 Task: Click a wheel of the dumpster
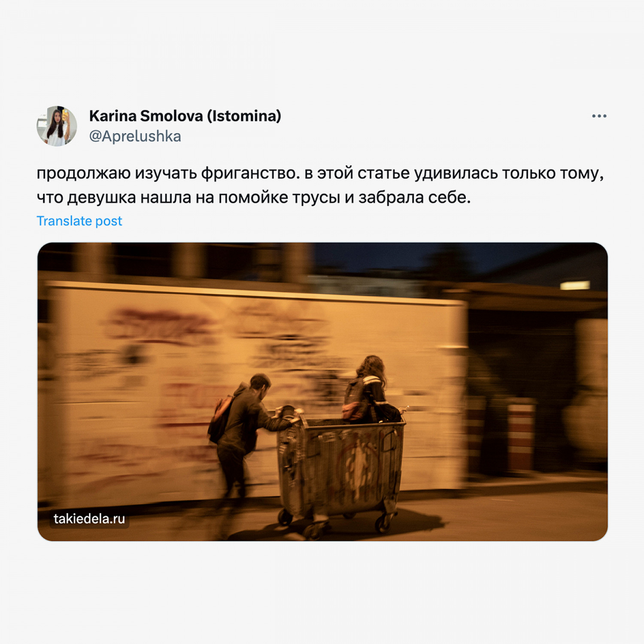[x=285, y=517]
